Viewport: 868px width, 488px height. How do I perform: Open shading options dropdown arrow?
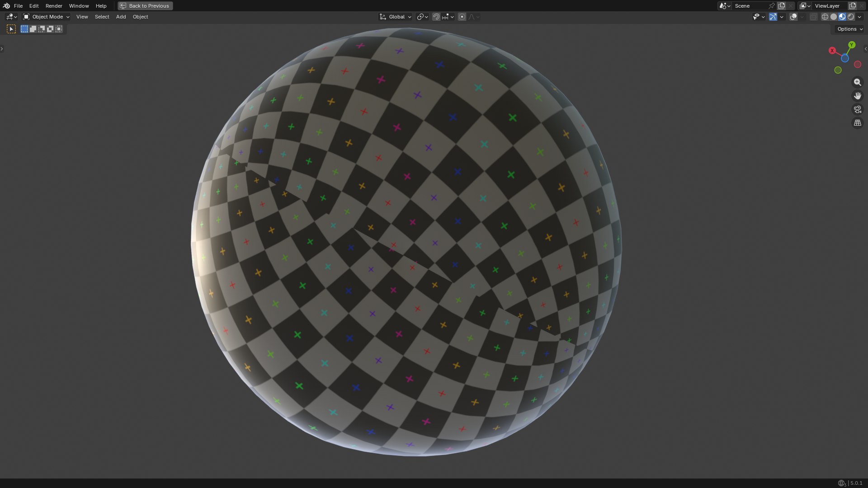click(x=859, y=17)
